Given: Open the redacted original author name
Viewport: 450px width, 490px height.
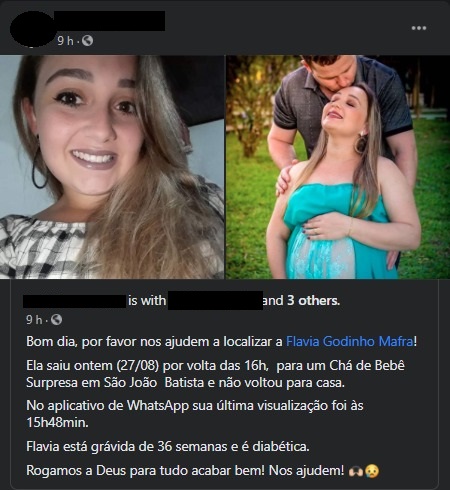Looking at the screenshot, I should (74, 301).
